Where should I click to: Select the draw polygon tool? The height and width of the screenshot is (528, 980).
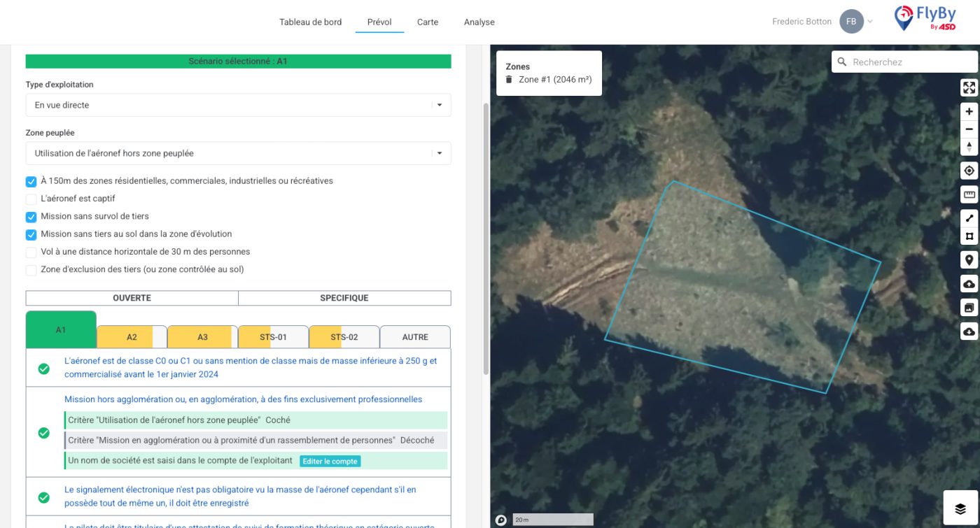point(969,236)
